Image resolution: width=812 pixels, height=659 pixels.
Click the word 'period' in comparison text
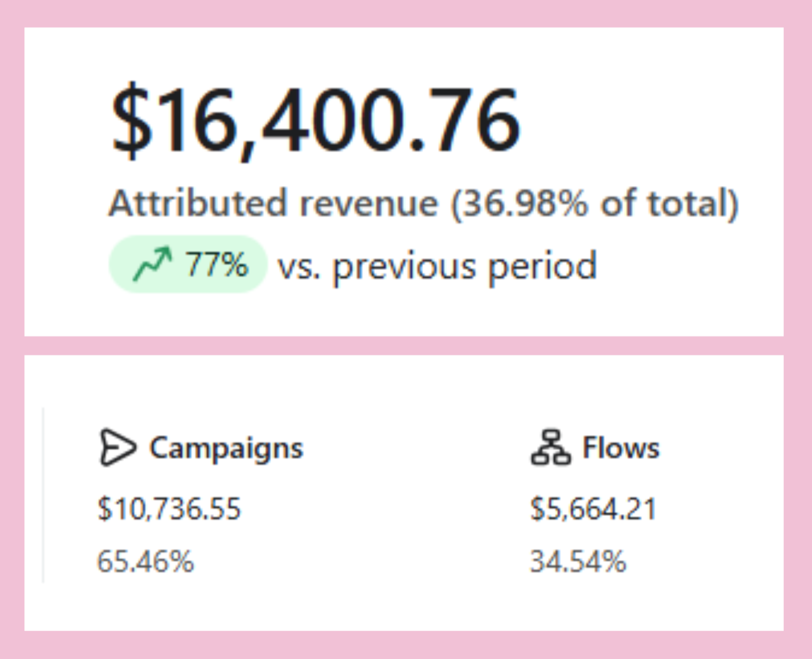543,266
